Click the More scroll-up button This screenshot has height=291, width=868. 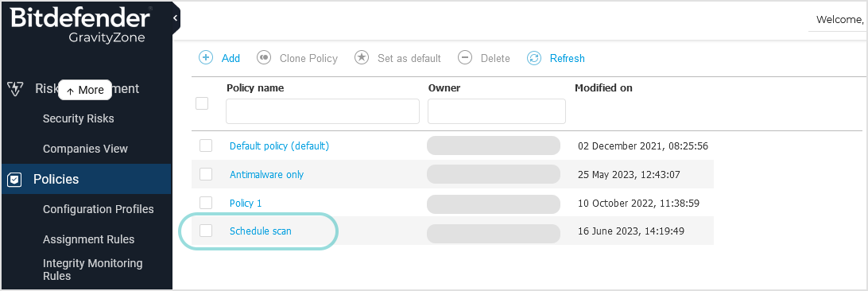click(x=85, y=90)
